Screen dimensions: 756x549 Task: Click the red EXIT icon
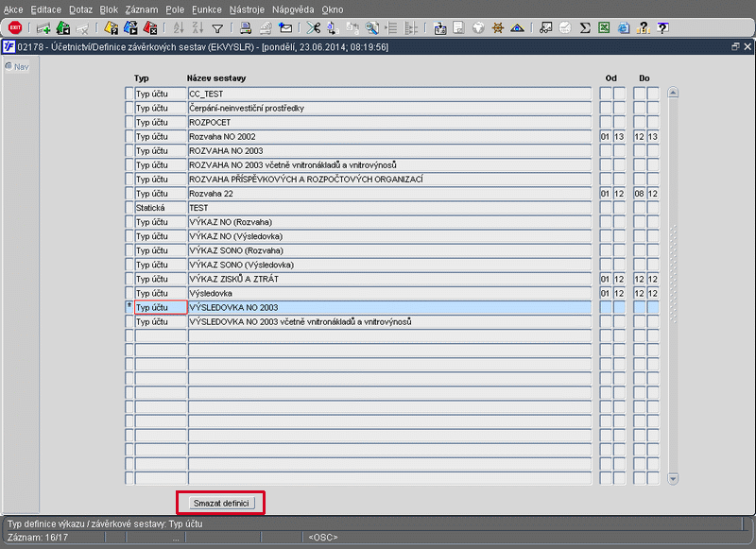click(15, 28)
